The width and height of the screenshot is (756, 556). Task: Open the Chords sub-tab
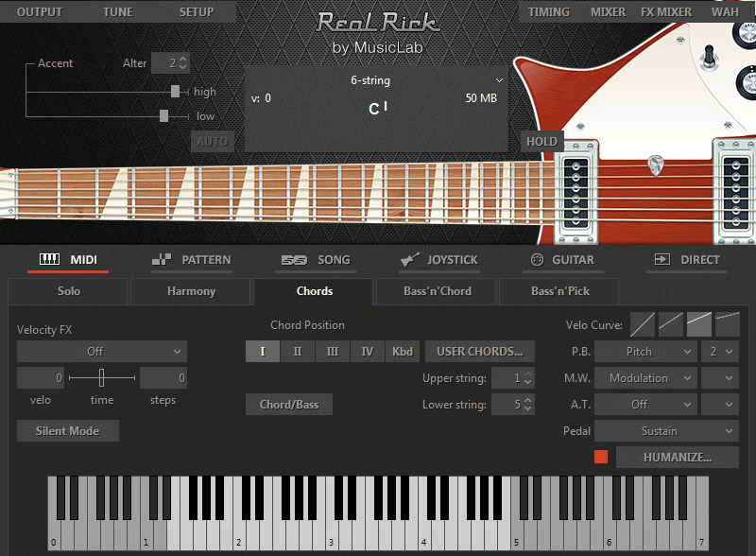point(314,291)
